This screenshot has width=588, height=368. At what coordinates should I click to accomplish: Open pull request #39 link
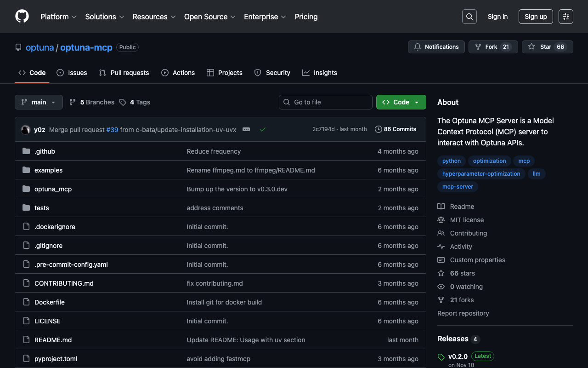[x=112, y=130]
